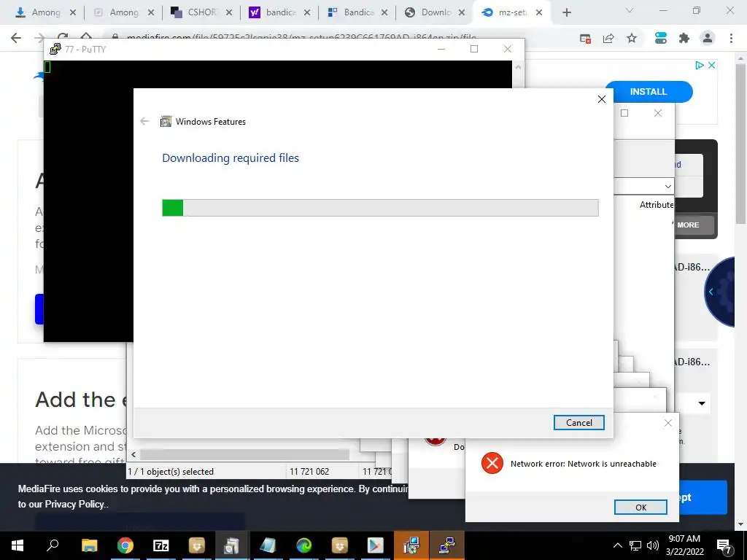Close the ad with the X icon
747x560 pixels.
click(x=711, y=65)
